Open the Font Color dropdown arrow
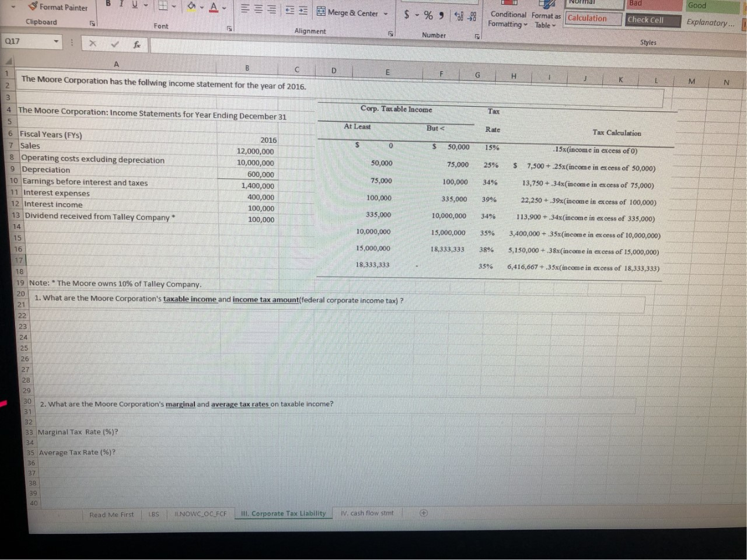This screenshot has height=560, width=747. (x=225, y=8)
